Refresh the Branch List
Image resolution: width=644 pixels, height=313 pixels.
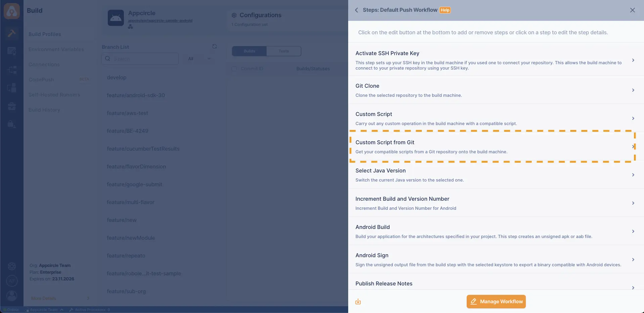tap(215, 46)
